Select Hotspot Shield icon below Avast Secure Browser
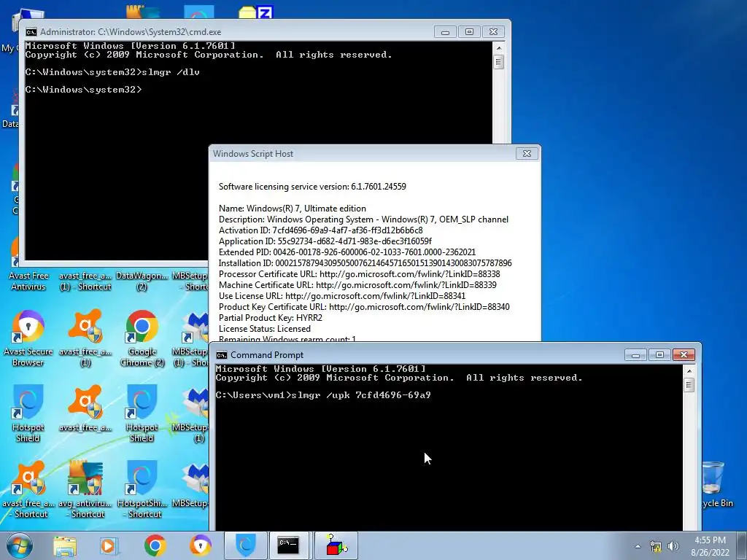 point(28,413)
